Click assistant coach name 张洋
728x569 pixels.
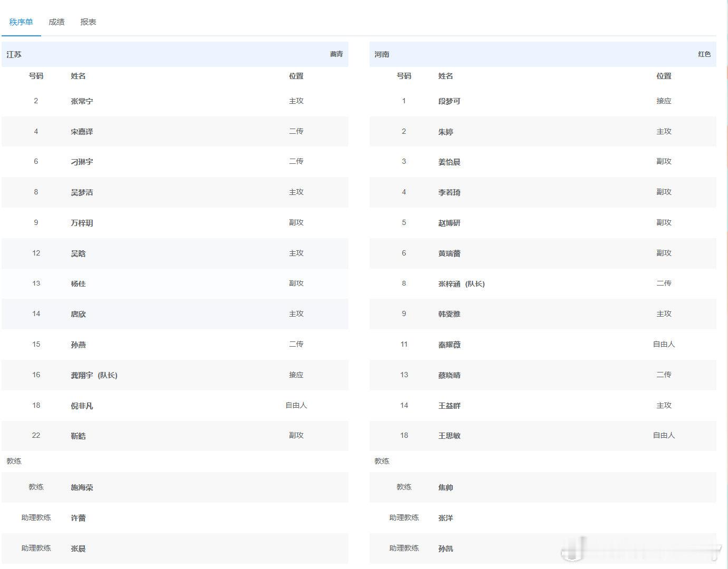coord(445,518)
